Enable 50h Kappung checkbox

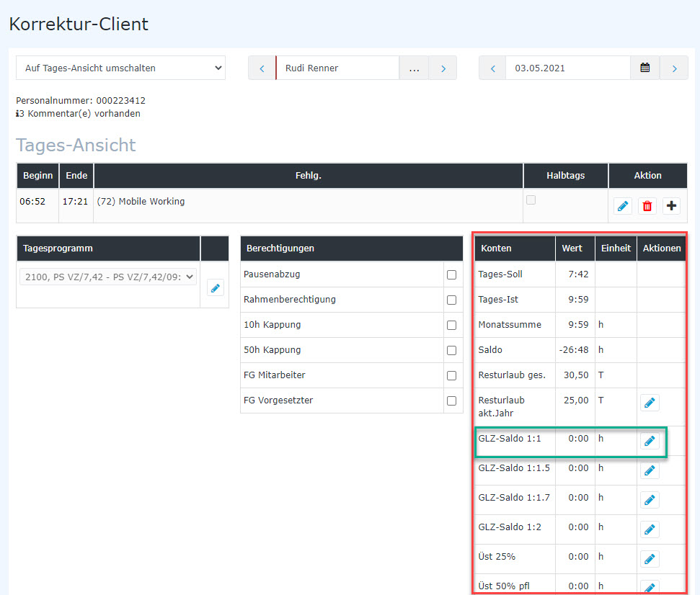click(x=452, y=351)
